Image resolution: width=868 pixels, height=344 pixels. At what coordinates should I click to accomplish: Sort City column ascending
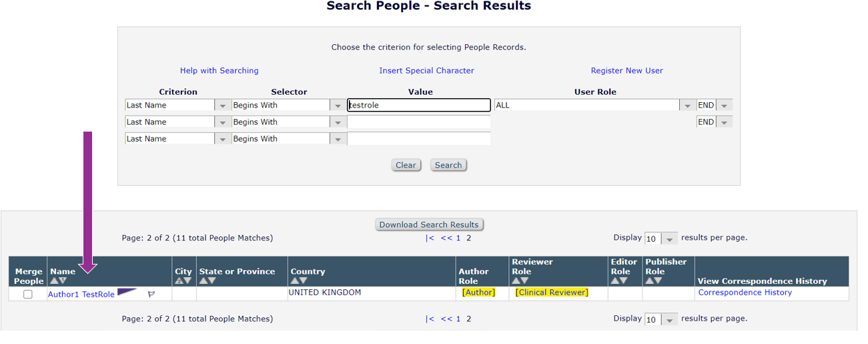point(179,281)
